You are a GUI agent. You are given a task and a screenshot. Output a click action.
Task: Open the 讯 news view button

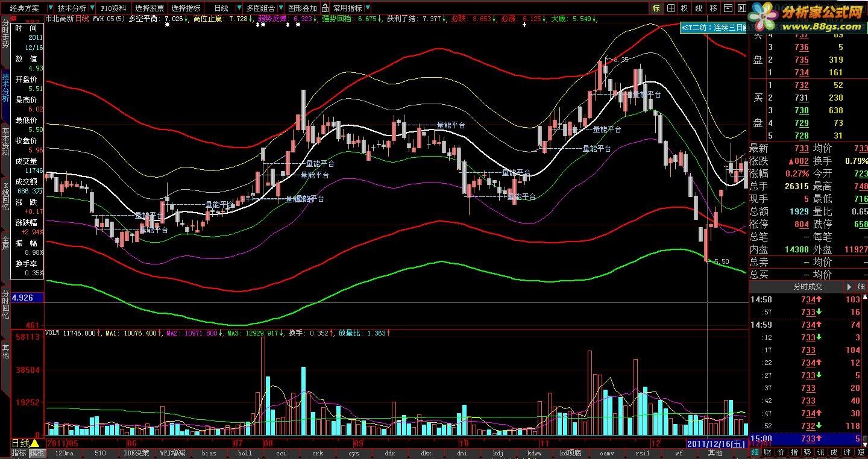(x=821, y=452)
